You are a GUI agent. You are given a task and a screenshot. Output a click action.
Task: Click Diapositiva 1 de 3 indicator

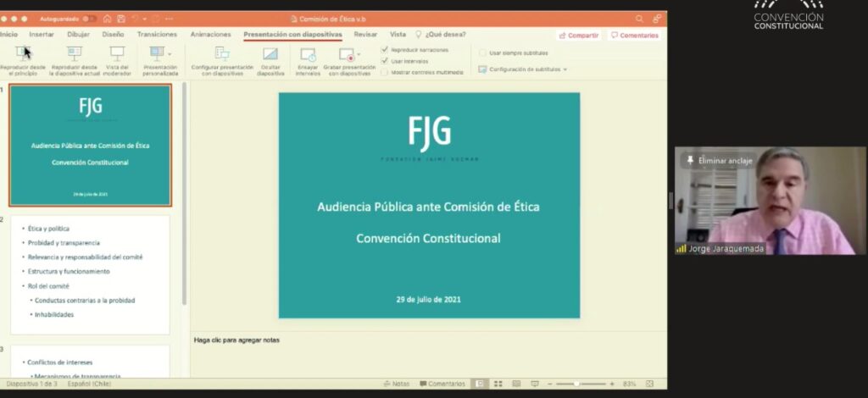(31, 384)
